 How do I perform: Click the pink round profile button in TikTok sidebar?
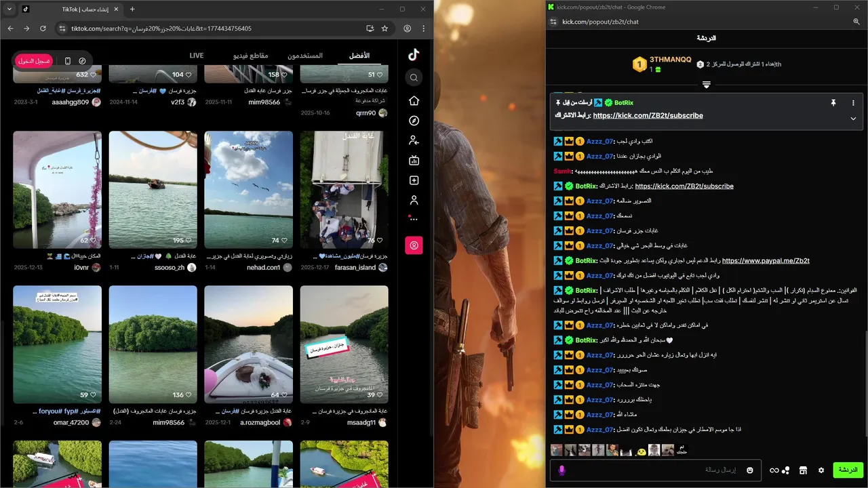click(x=414, y=245)
